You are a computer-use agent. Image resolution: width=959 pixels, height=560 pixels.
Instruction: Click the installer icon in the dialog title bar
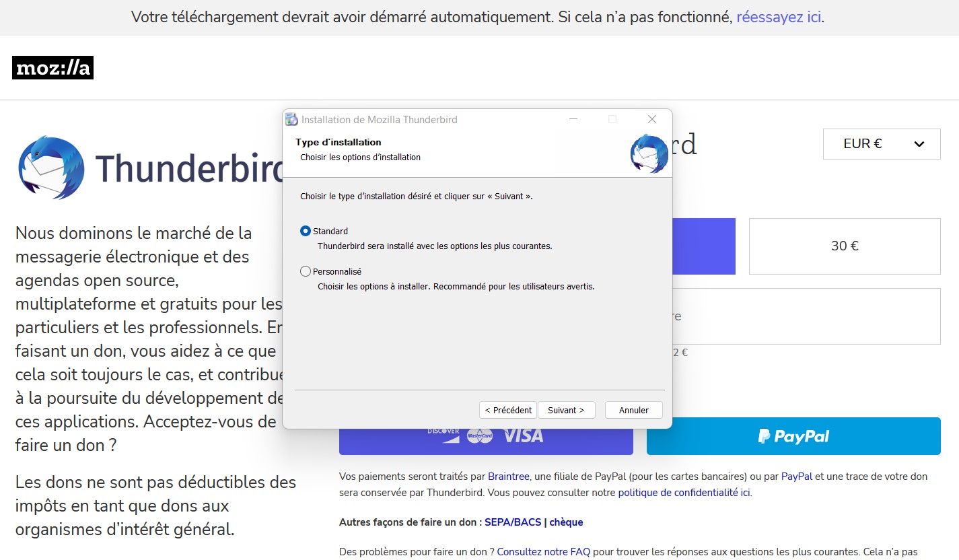click(x=291, y=120)
